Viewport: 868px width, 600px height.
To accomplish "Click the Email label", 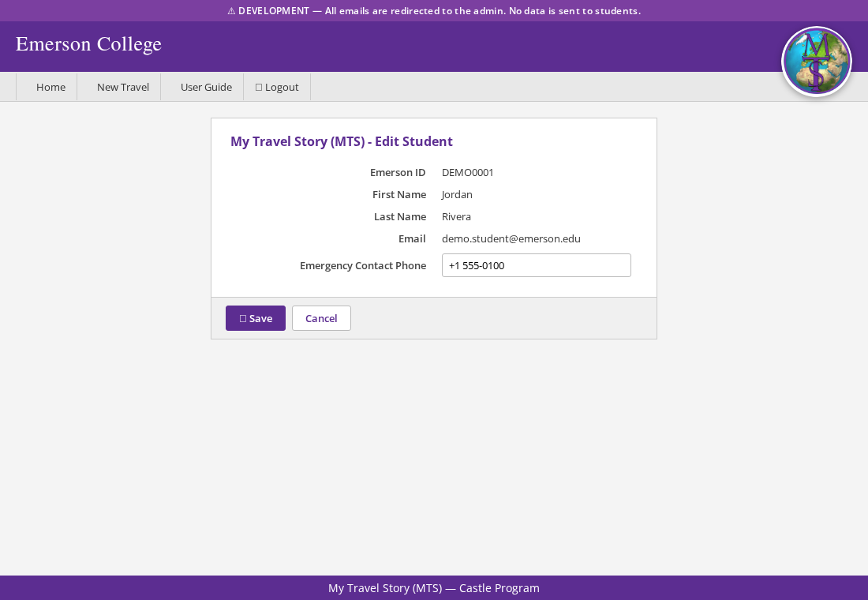I will pos(412,238).
